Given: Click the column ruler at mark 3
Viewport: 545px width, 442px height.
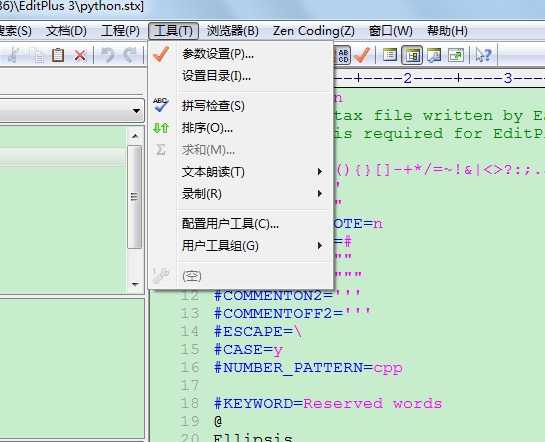Looking at the screenshot, I should (508, 78).
